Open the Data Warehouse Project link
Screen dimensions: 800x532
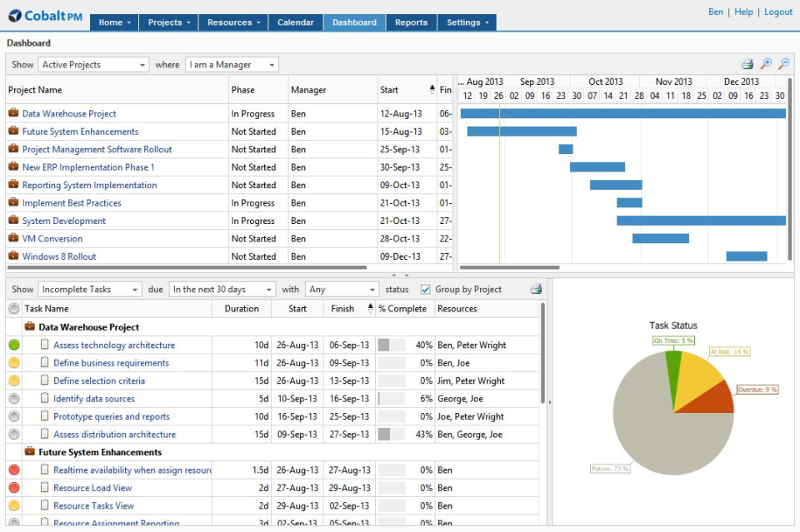click(x=69, y=114)
